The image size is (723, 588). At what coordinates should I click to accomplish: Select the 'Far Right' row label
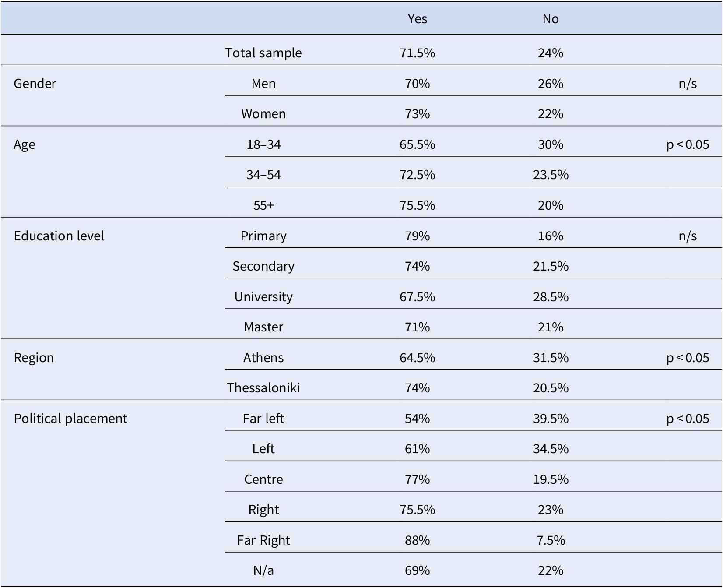(x=263, y=540)
